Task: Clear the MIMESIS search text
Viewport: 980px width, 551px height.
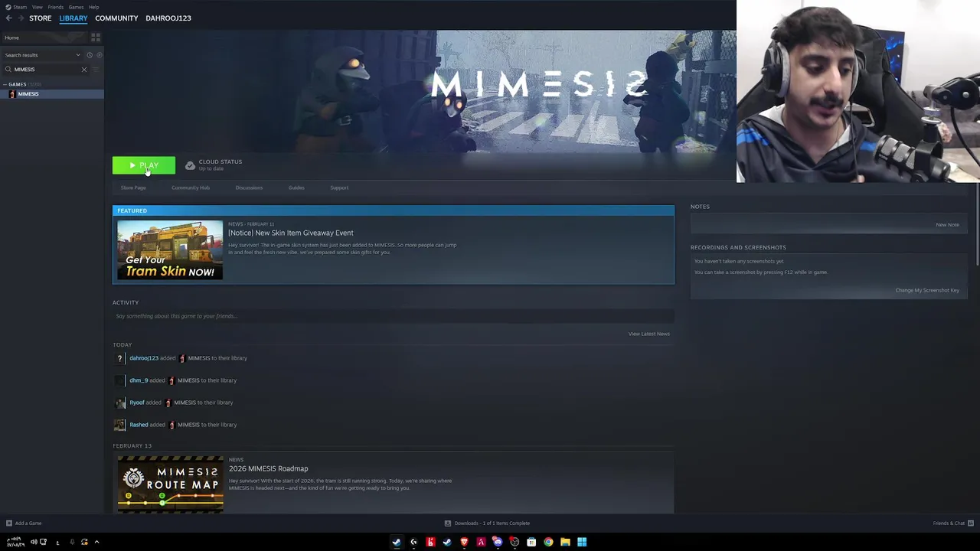Action: coord(84,69)
